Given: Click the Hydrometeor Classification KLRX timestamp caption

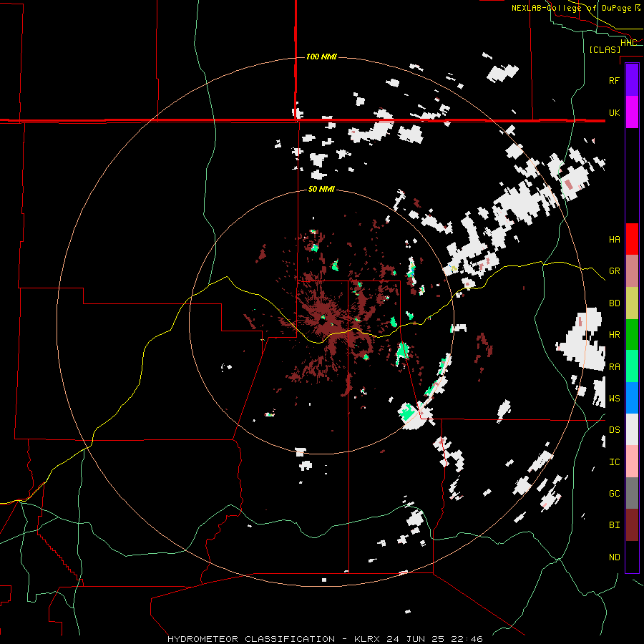Looking at the screenshot, I should pyautogui.click(x=325, y=639).
